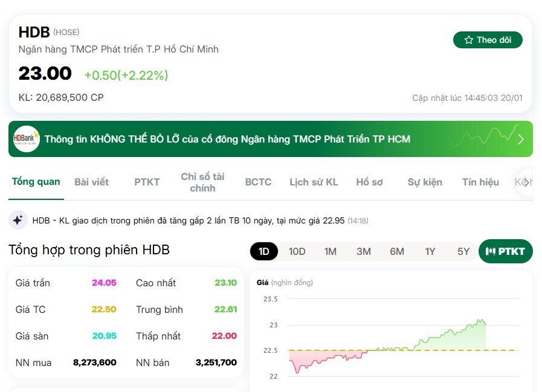The width and height of the screenshot is (542, 392).
Task: Open the Hồ sơ tab
Action: click(369, 182)
